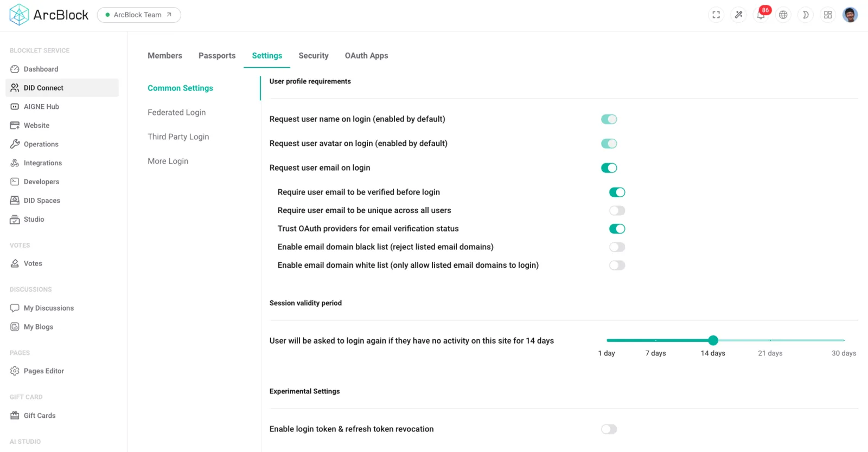Click the AIGNE Hub sidebar icon
Screen dimensions: 868x452
pos(15,107)
